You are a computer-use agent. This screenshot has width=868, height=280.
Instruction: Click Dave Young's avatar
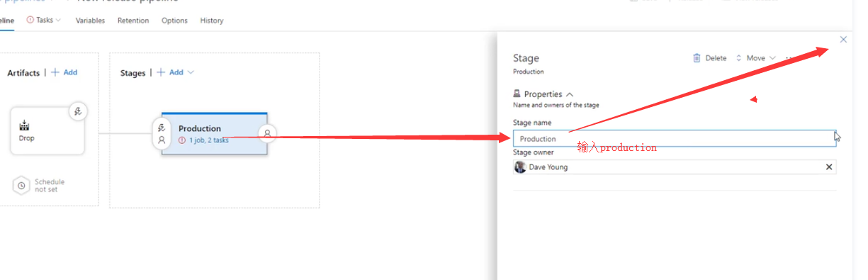click(520, 167)
